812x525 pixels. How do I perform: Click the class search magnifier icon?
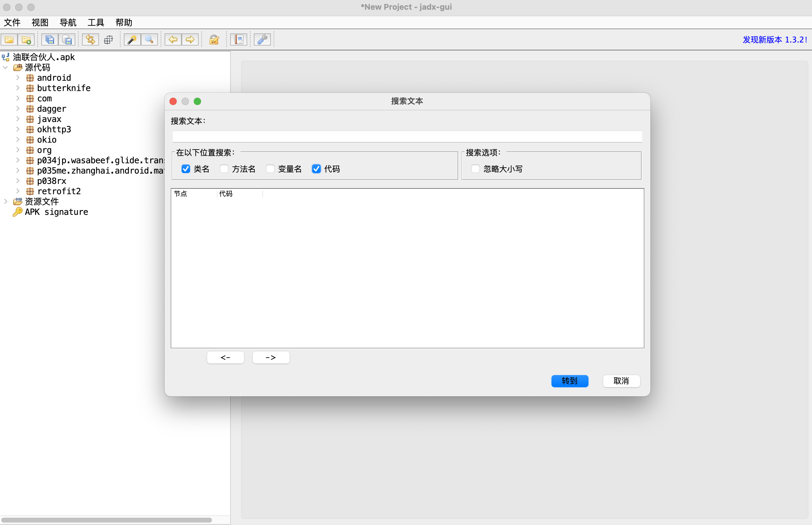point(149,39)
